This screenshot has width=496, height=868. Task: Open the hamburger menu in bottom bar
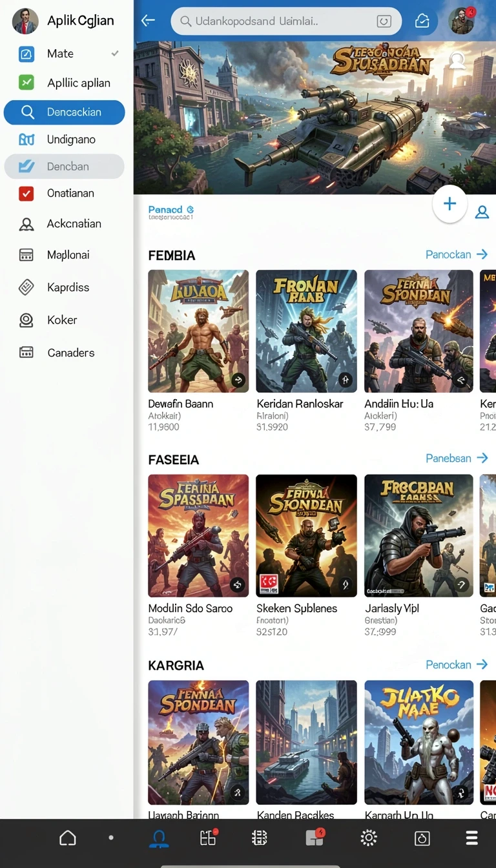(472, 838)
